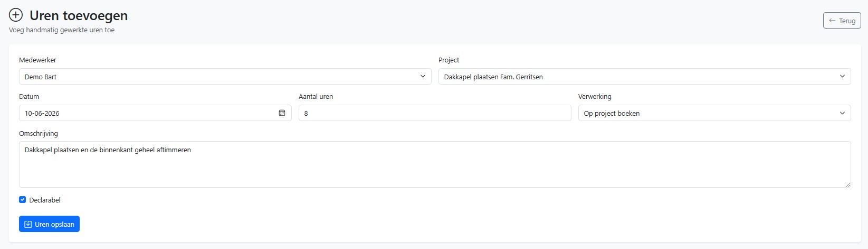Click the Terug back button
This screenshot has width=868, height=249.
tap(842, 21)
